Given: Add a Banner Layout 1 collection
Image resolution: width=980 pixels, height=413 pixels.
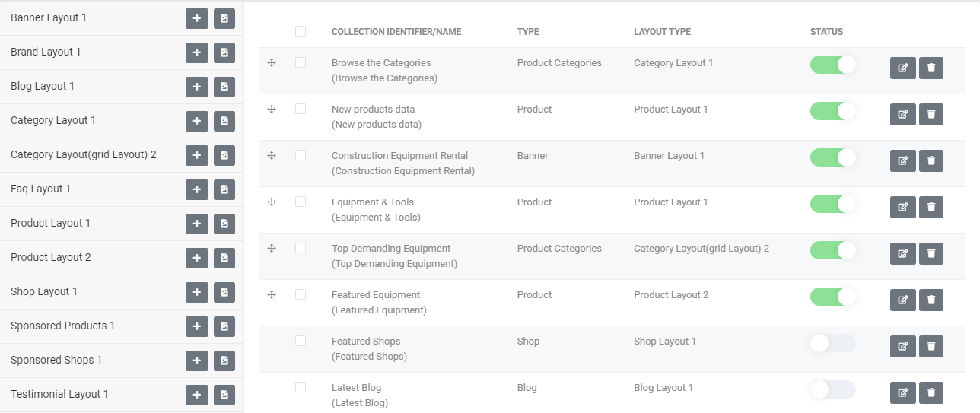Looking at the screenshot, I should 196,18.
